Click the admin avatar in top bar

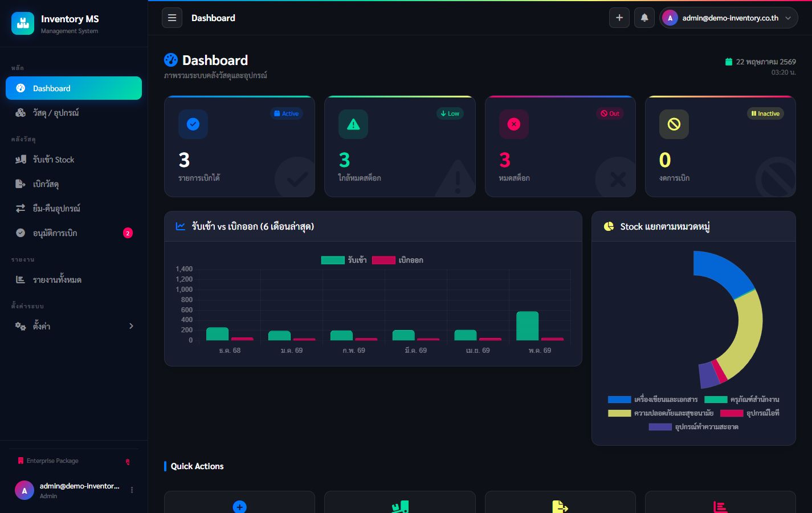670,18
